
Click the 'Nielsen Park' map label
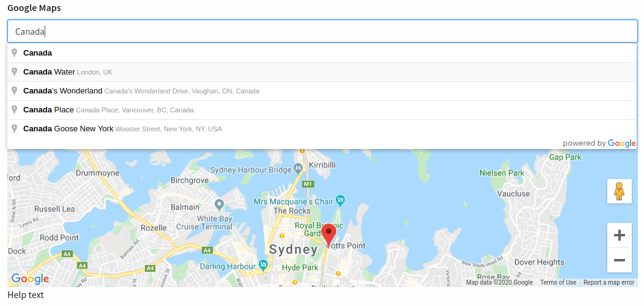pyautogui.click(x=502, y=173)
